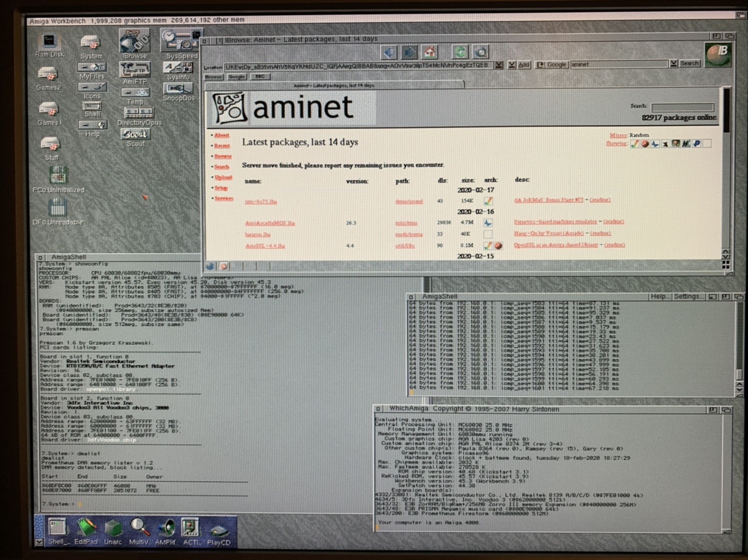
Task: Click the BBC bookmark button
Action: tap(260, 77)
